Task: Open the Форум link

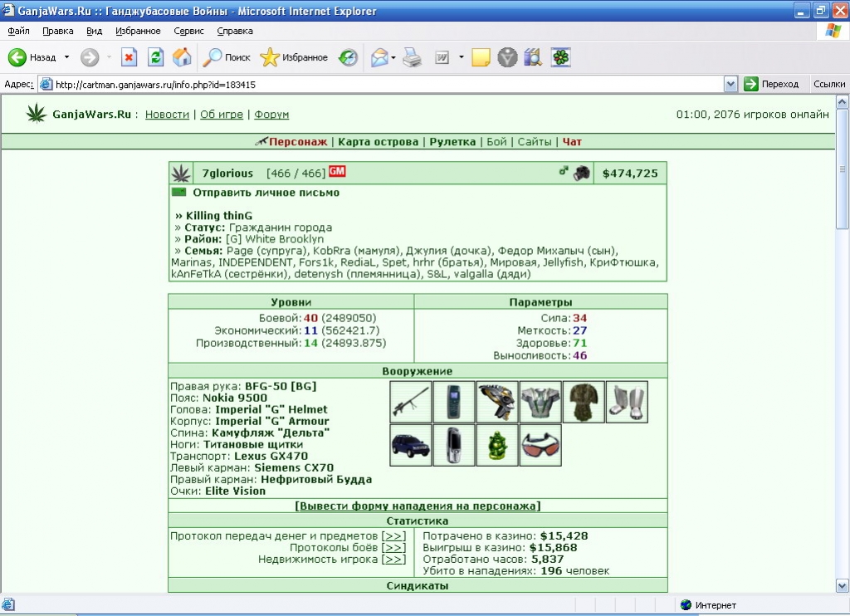Action: [x=271, y=115]
